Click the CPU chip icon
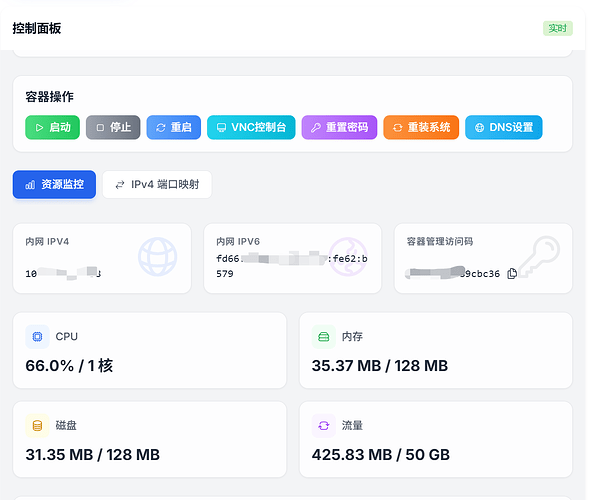 [x=37, y=337]
